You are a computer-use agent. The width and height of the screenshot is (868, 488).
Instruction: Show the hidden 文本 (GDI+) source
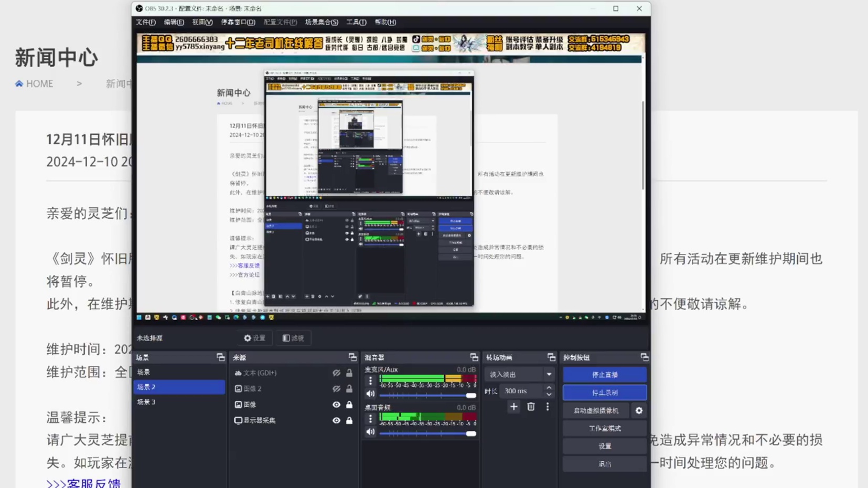(x=336, y=373)
